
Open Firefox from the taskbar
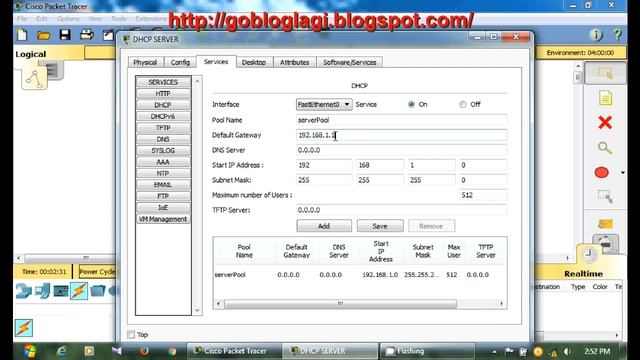click(144, 351)
